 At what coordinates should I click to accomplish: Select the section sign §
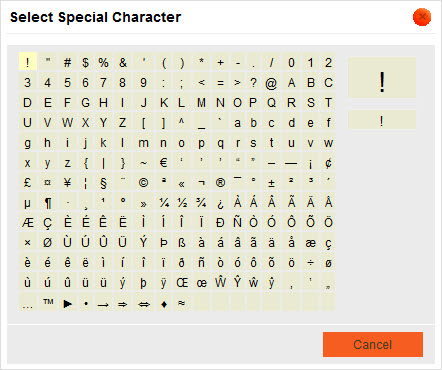tap(103, 183)
